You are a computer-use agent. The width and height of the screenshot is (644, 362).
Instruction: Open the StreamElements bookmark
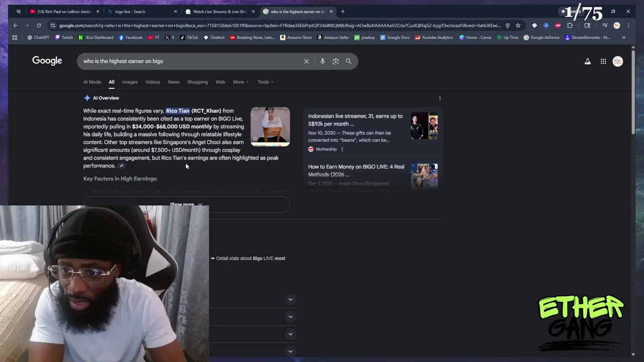pos(587,37)
